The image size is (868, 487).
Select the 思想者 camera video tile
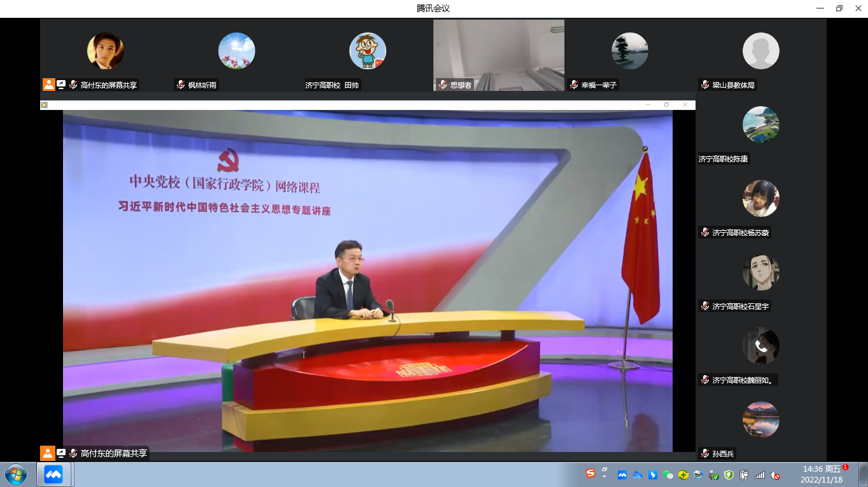point(499,55)
